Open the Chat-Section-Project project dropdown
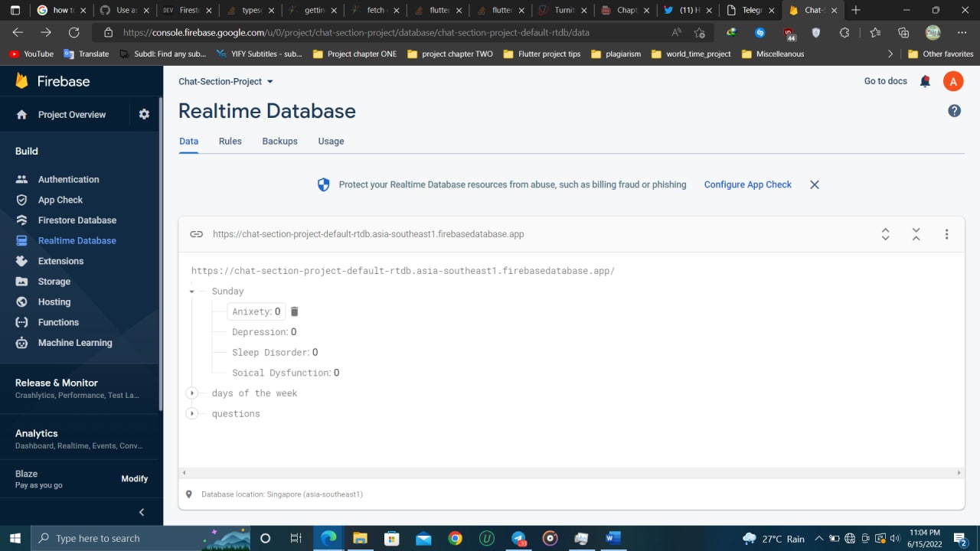 pos(224,81)
